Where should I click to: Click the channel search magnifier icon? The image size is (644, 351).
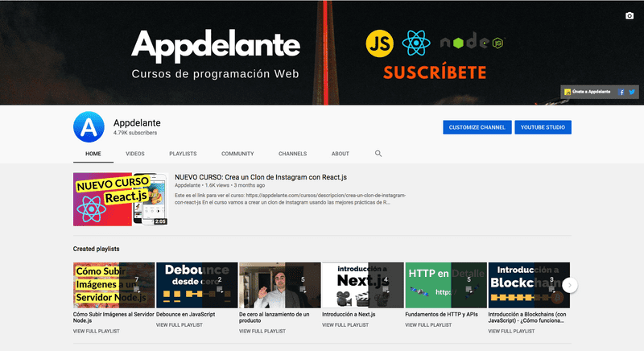pos(378,153)
